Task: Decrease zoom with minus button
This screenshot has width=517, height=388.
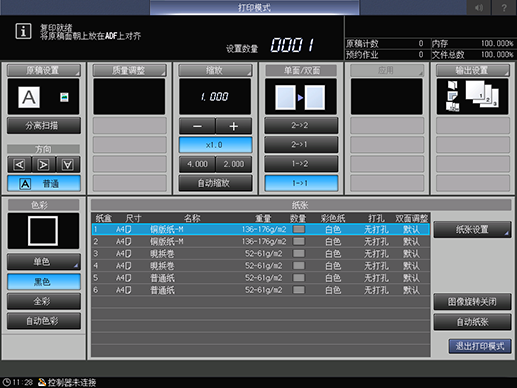Action: [x=197, y=126]
